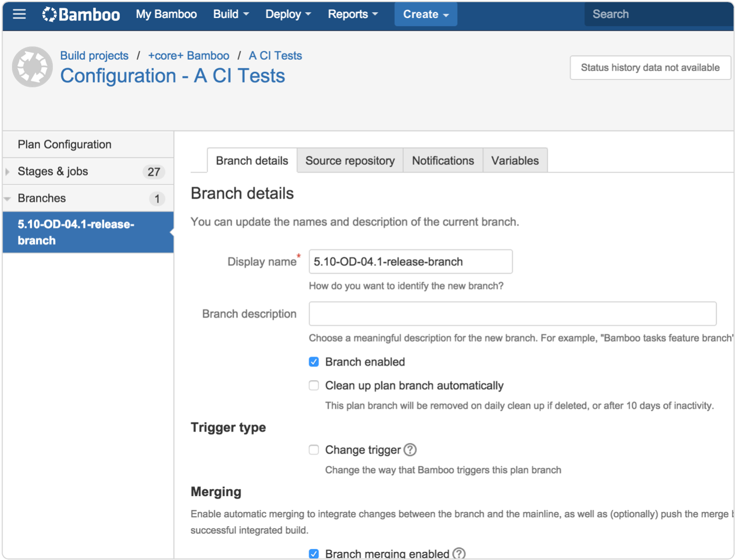
Task: Select 5.10-OD-04.1-release-branch in sidebar
Action: click(x=88, y=232)
